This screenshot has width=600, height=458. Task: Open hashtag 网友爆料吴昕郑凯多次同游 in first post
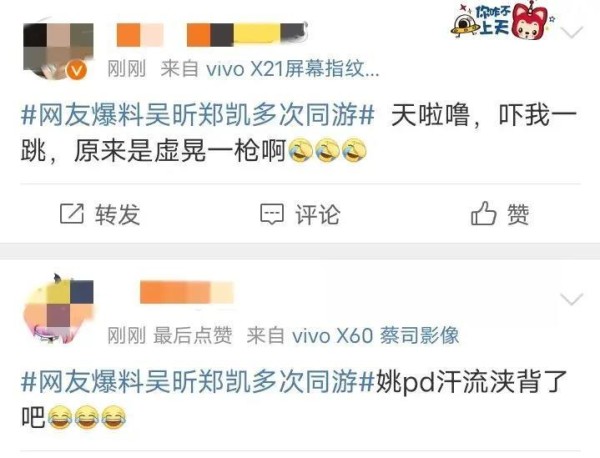click(x=198, y=115)
